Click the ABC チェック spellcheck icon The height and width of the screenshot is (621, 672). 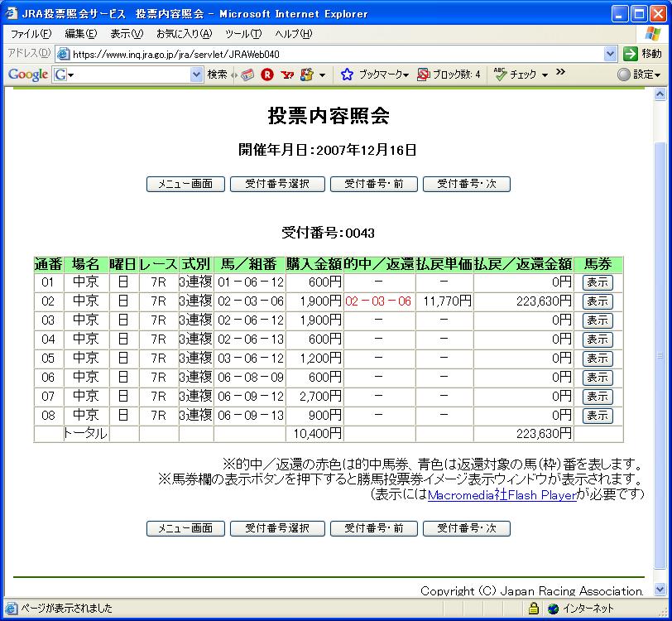tap(500, 75)
